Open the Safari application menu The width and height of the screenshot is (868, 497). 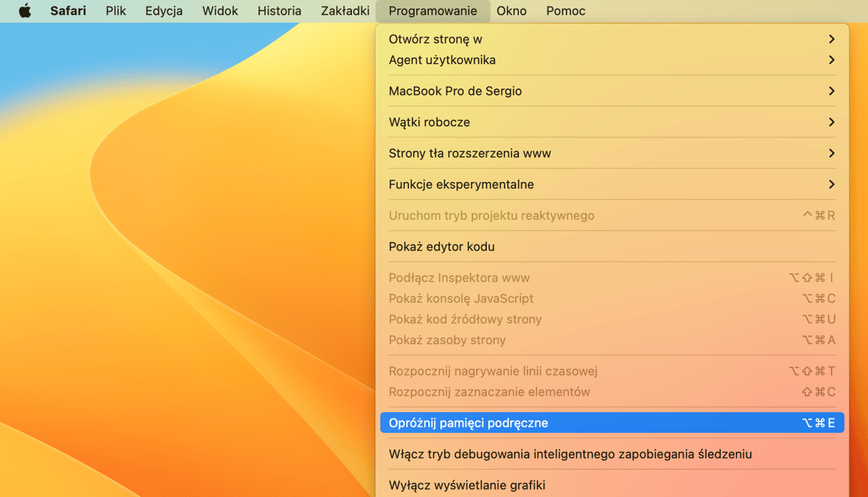point(68,11)
